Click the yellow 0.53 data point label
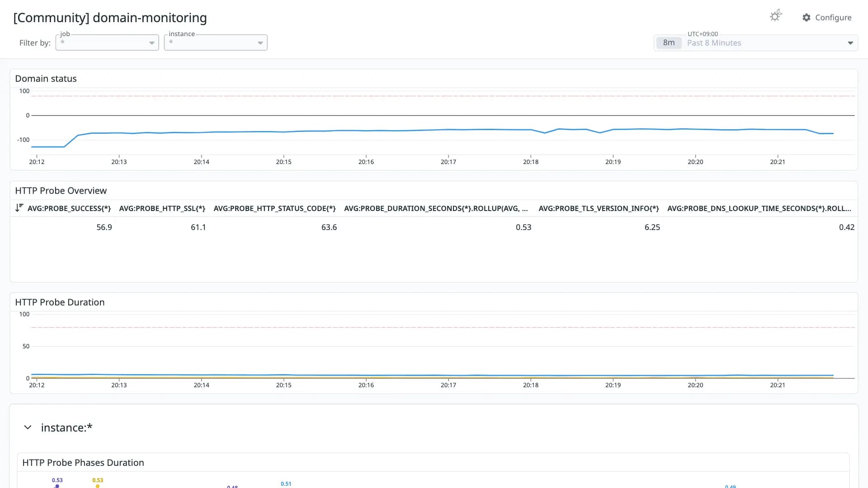The height and width of the screenshot is (488, 868). 98,480
